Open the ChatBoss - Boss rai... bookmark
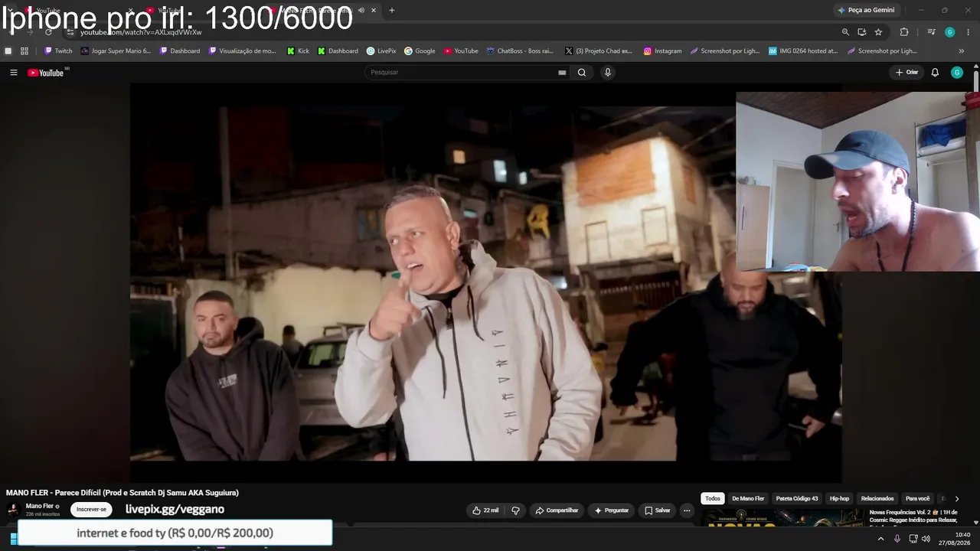The image size is (980, 551). coord(520,51)
